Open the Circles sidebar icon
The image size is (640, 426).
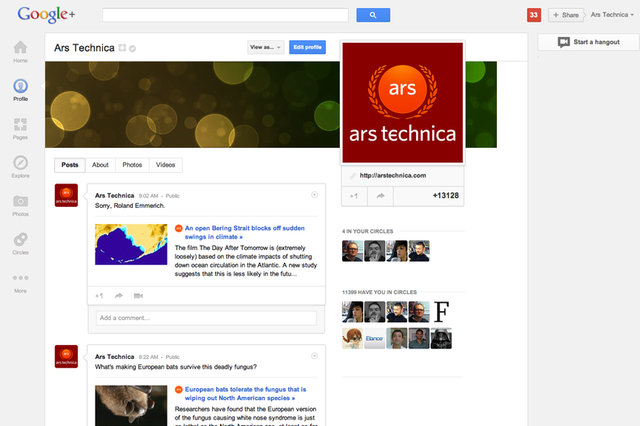[20, 239]
